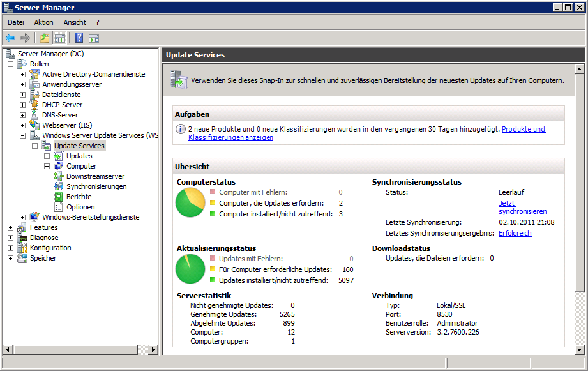The height and width of the screenshot is (371, 588).
Task: Click the Forward arrow toolbar icon
Action: pos(25,38)
